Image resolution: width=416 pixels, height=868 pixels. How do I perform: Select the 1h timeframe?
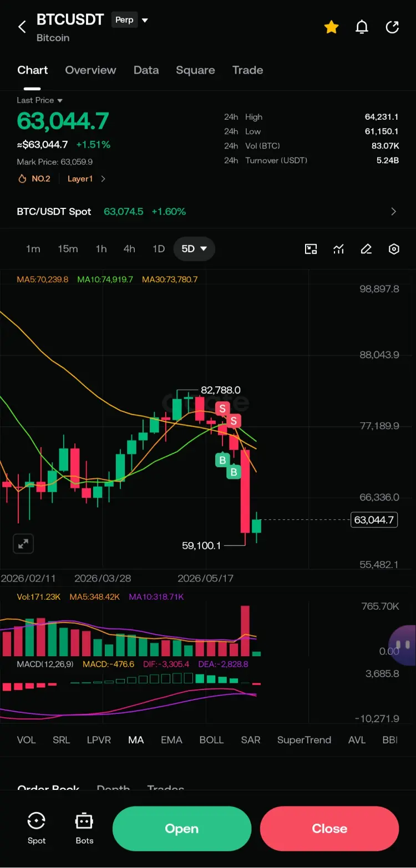[101, 249]
